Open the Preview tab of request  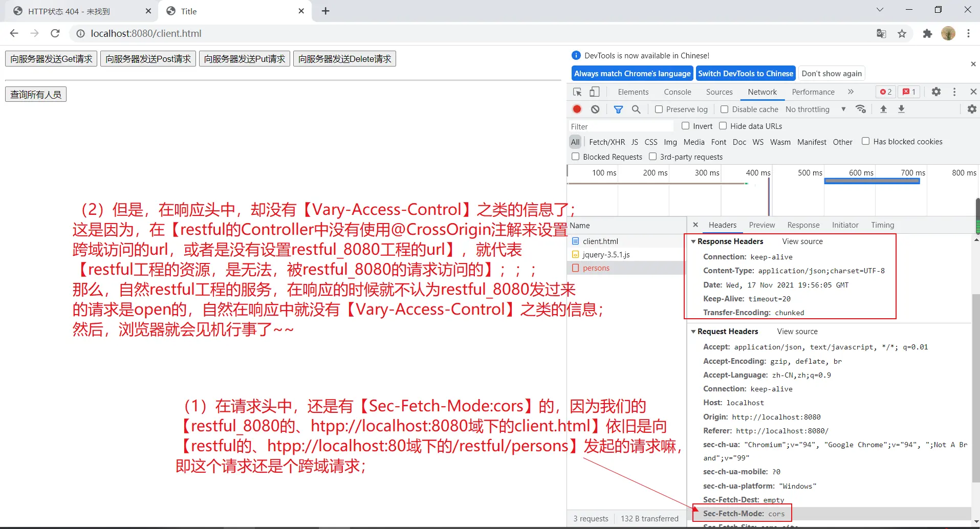pyautogui.click(x=761, y=225)
